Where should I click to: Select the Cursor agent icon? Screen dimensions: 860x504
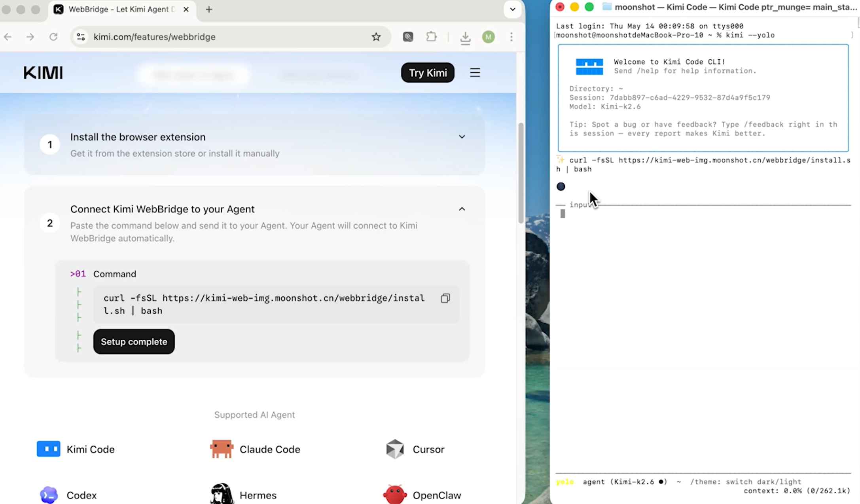395,449
